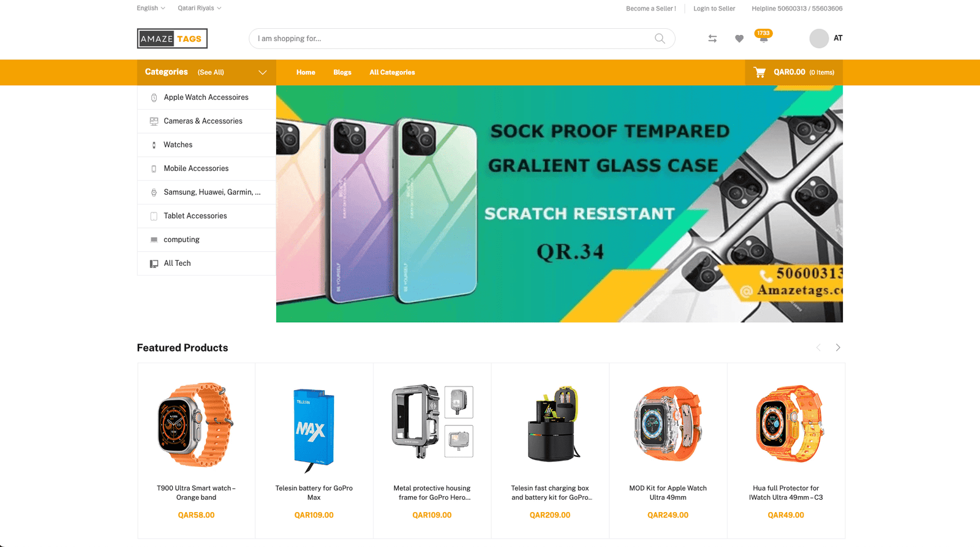
Task: Collapse the Categories chevron menu
Action: (x=263, y=72)
